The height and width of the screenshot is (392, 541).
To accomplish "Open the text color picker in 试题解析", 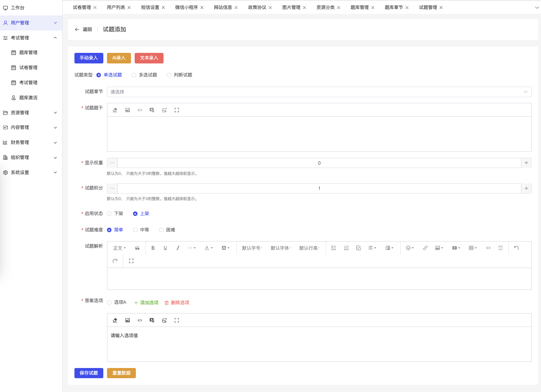I will coord(209,248).
